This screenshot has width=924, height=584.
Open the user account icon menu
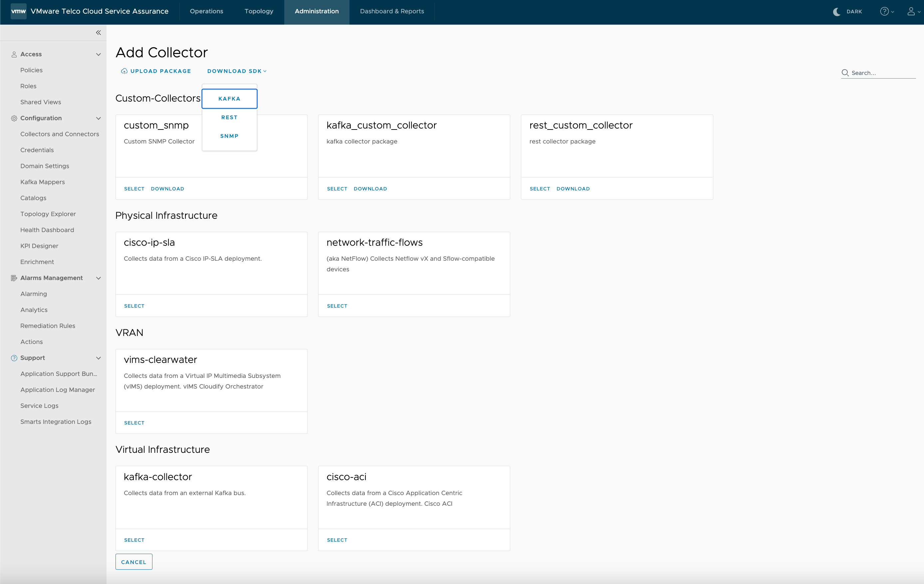(x=911, y=12)
